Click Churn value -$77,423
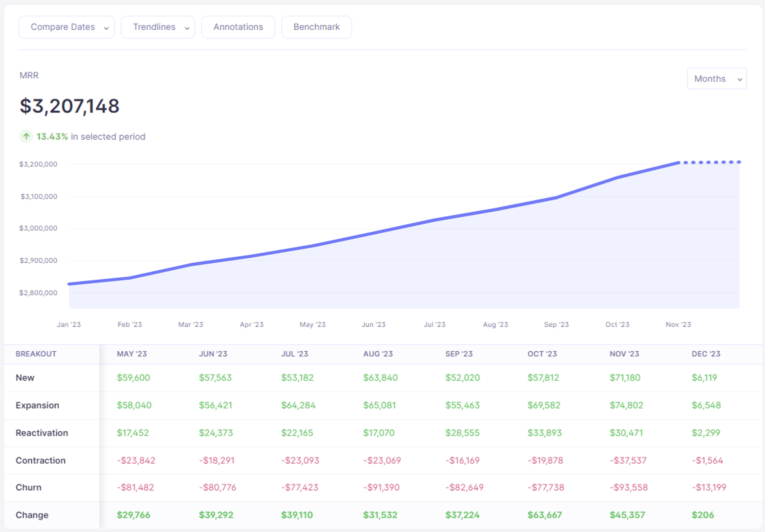This screenshot has height=532, width=765. pos(299,487)
